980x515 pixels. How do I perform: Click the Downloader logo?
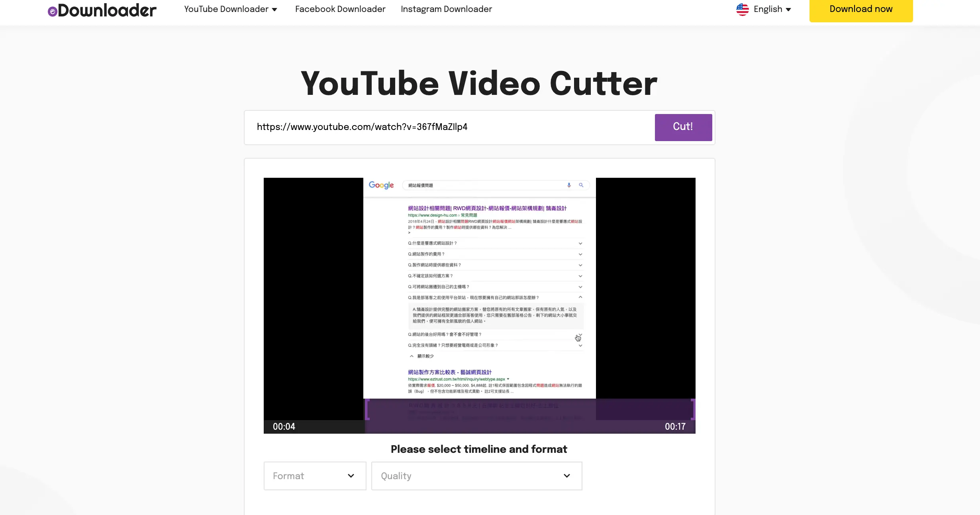(x=102, y=10)
